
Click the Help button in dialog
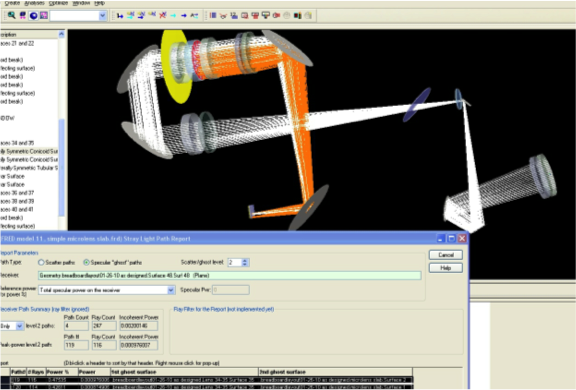(x=446, y=268)
